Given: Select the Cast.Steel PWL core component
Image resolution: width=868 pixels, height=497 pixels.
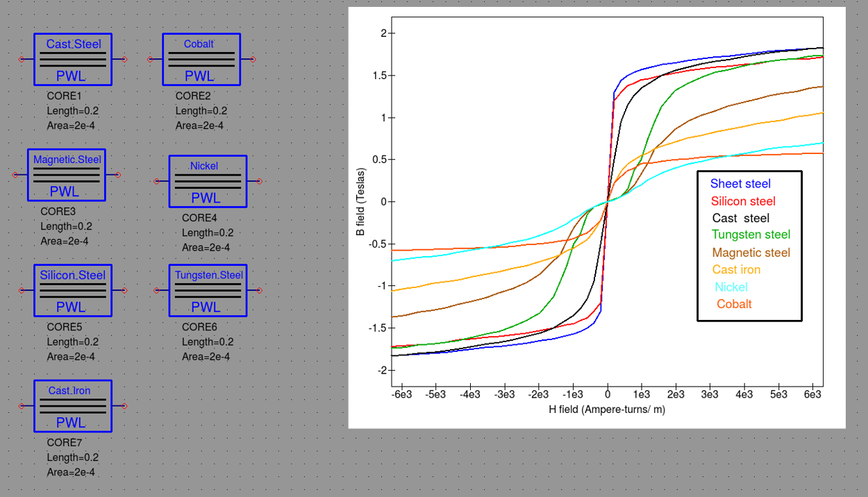Looking at the screenshot, I should click(73, 59).
